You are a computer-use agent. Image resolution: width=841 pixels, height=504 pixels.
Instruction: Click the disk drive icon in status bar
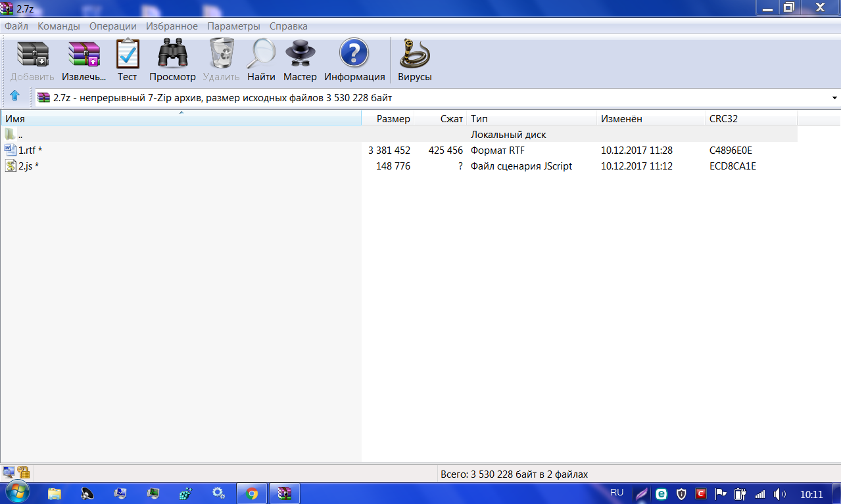point(9,472)
